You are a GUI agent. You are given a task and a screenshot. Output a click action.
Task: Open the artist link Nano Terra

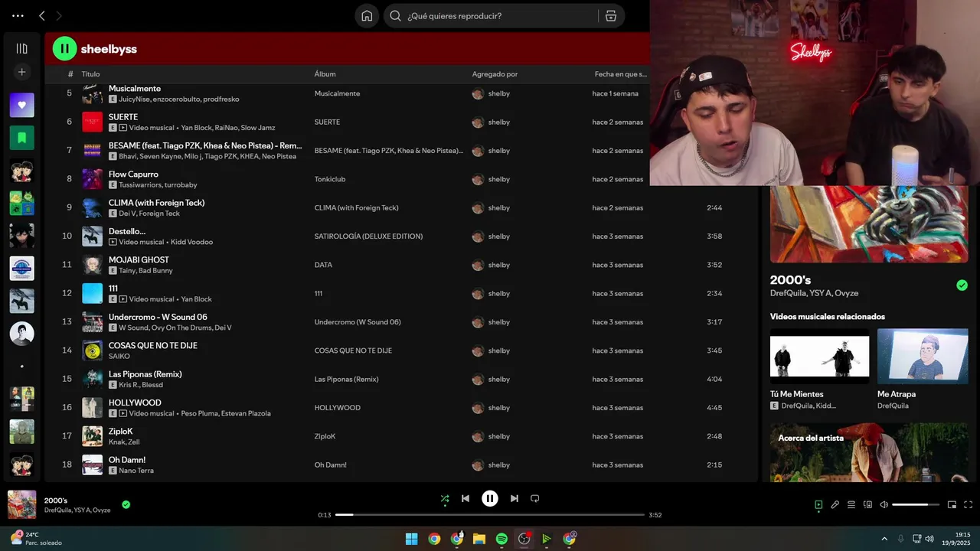tap(136, 471)
